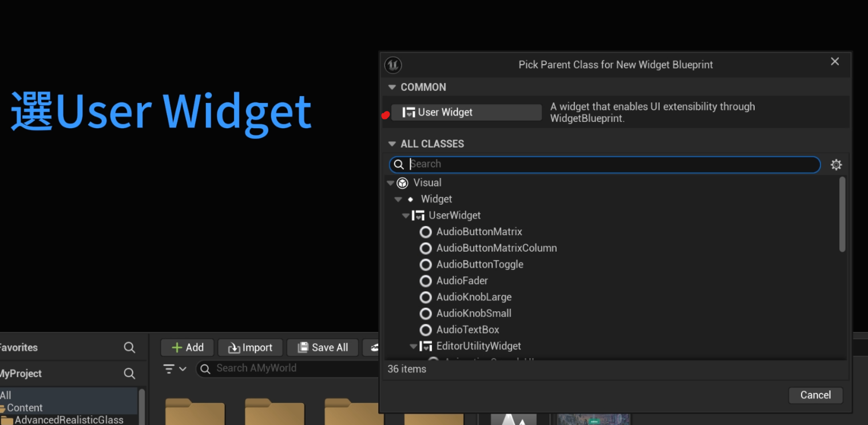The image size is (868, 425).
Task: Select AudioTextBox class
Action: pyautogui.click(x=468, y=330)
